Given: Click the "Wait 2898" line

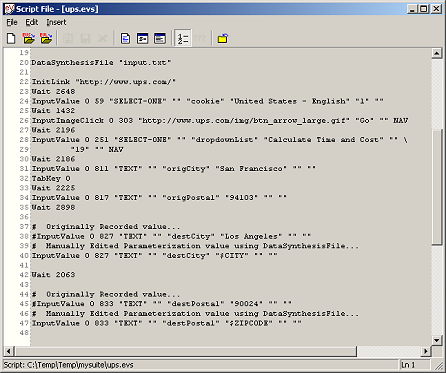Looking at the screenshot, I should tap(53, 207).
